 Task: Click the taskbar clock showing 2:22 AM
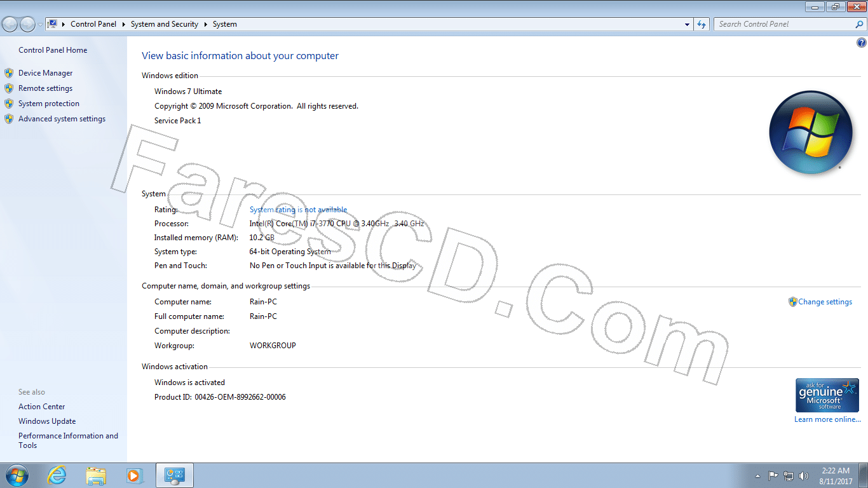(836, 476)
